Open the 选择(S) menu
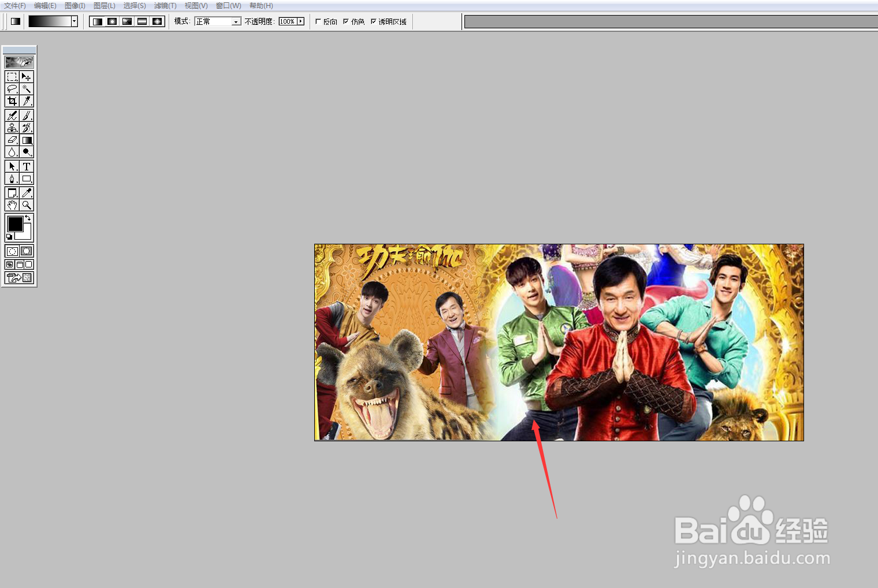The width and height of the screenshot is (878, 588). [x=135, y=6]
